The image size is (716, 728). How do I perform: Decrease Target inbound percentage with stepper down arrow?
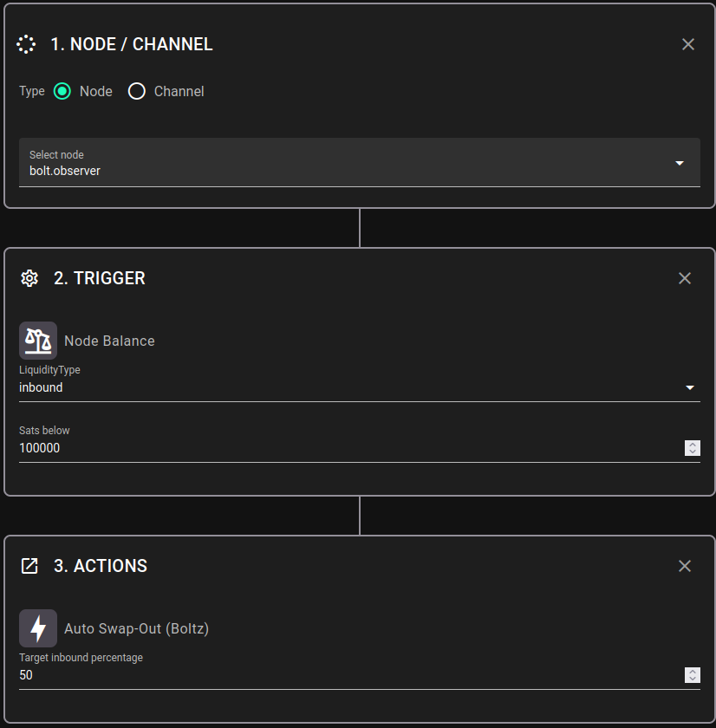click(693, 679)
